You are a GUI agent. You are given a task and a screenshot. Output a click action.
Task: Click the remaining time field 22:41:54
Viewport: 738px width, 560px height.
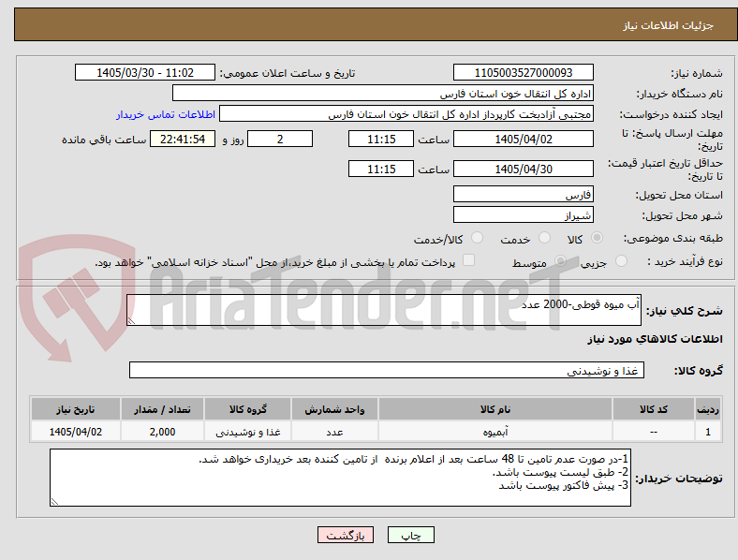[183, 139]
